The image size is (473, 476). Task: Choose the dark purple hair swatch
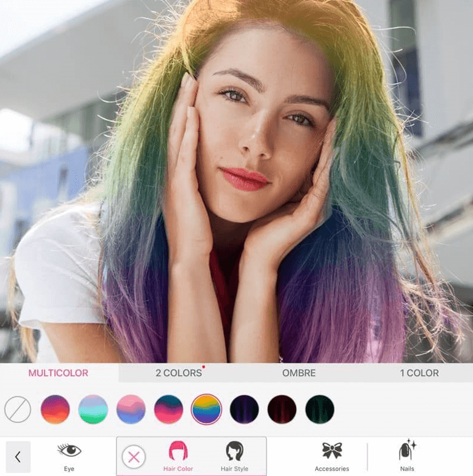244,409
